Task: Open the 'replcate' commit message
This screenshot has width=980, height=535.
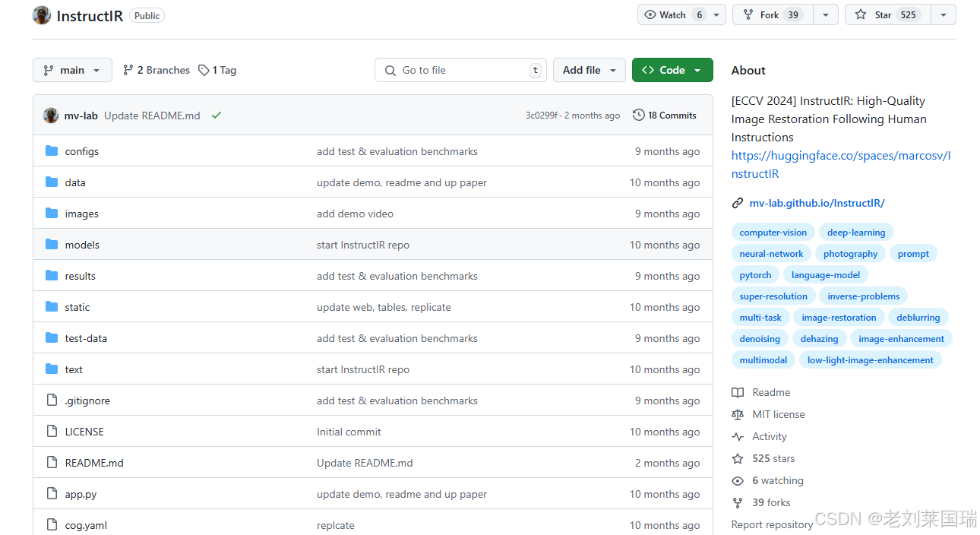Action: coord(335,525)
